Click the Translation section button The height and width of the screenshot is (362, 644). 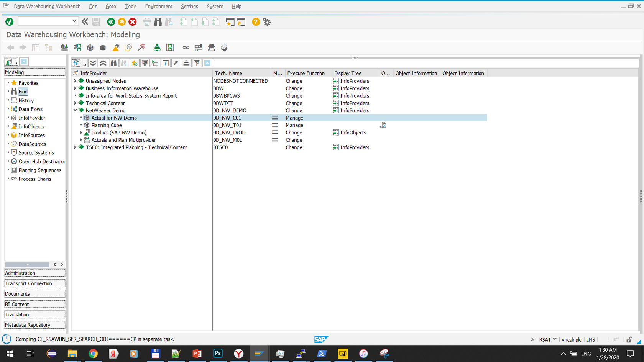(x=34, y=314)
